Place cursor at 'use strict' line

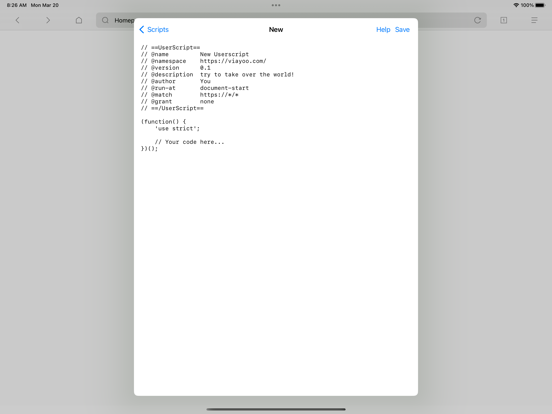tap(177, 128)
